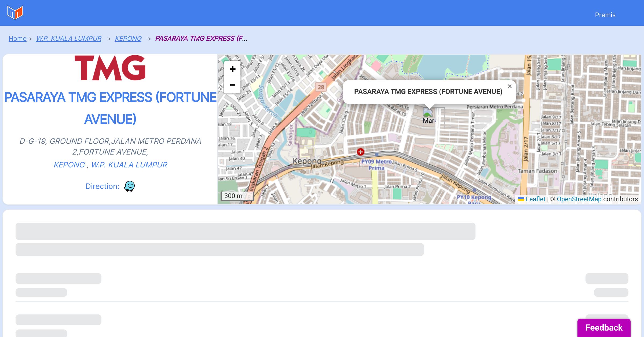The image size is (644, 337).
Task: Click the red hospital cross icon on map
Action: pyautogui.click(x=360, y=152)
